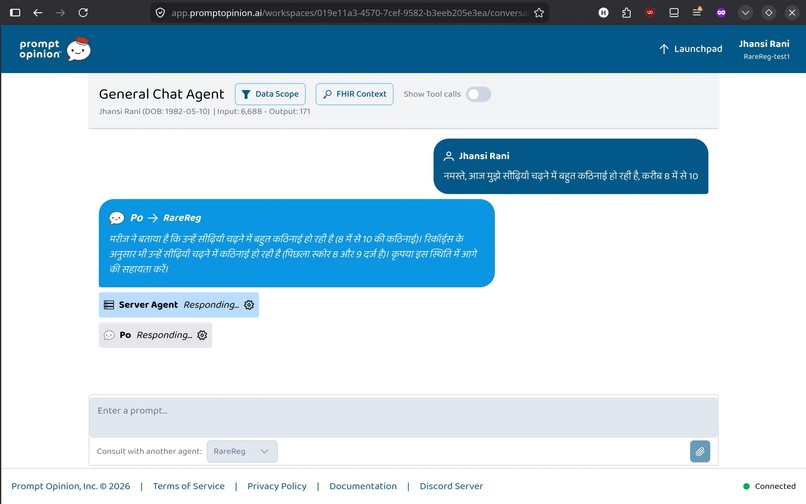Click the Server Agent gear icon
Screen dimensions: 806x504
point(249,305)
